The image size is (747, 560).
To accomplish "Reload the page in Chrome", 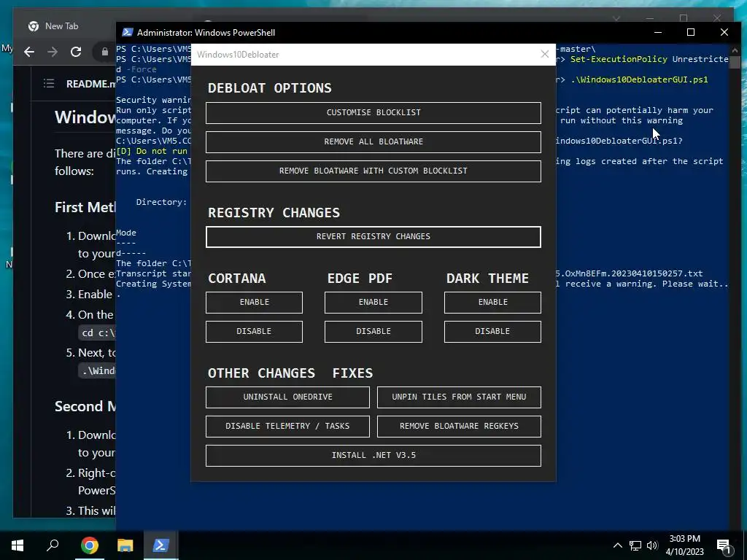I will [76, 52].
